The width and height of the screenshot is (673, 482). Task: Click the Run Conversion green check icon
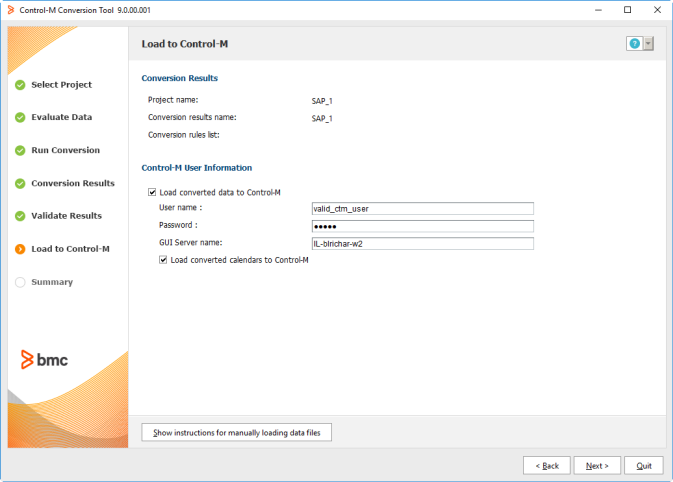point(20,150)
